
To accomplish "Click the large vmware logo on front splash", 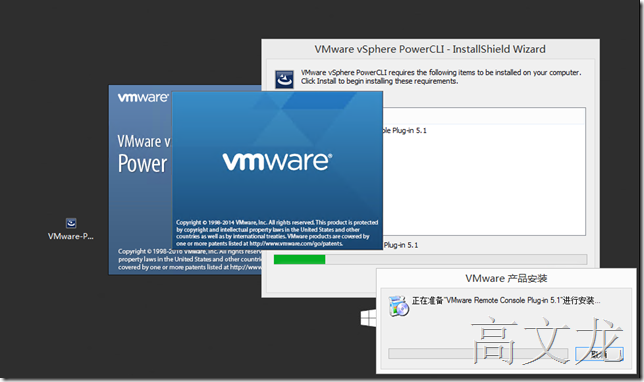I will [277, 161].
